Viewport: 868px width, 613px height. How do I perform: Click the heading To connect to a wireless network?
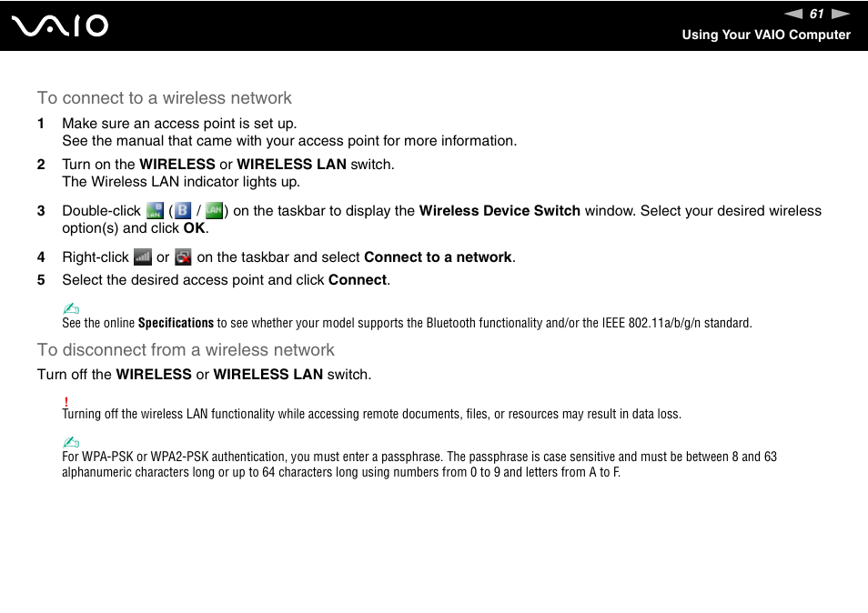165,98
